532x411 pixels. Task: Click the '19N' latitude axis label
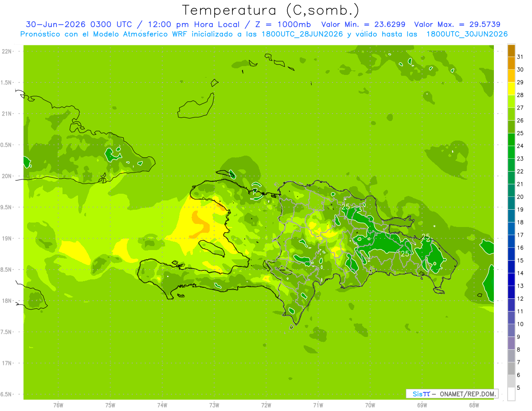7,238
